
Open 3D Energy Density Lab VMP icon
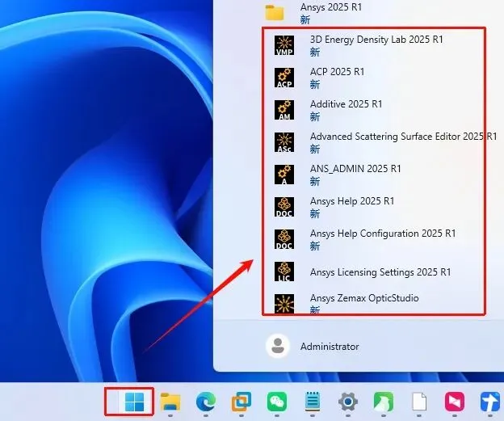click(x=284, y=45)
